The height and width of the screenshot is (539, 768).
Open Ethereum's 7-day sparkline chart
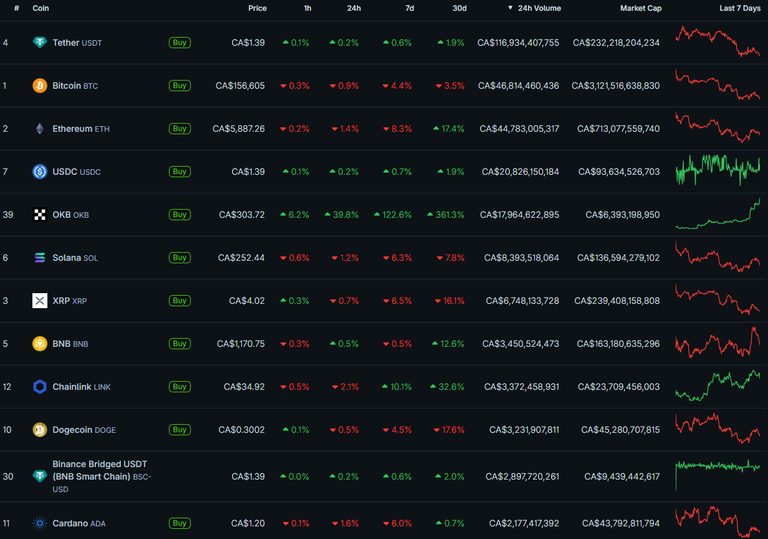(718, 127)
